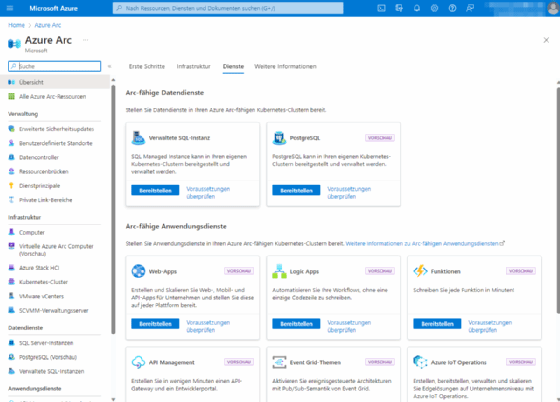560x402 pixels.
Task: Click the Microsoft Azure portal title
Action: (x=53, y=8)
